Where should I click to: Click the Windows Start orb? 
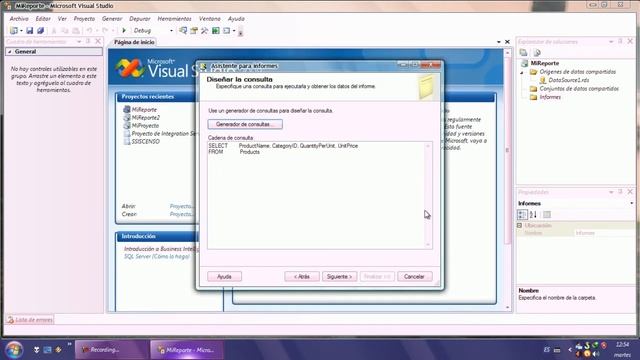click(x=14, y=350)
